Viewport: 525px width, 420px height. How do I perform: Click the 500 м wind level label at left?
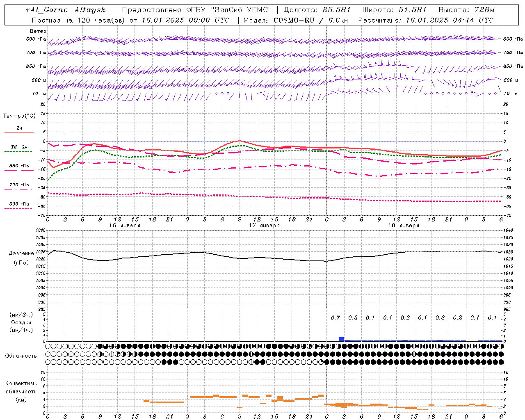point(39,80)
